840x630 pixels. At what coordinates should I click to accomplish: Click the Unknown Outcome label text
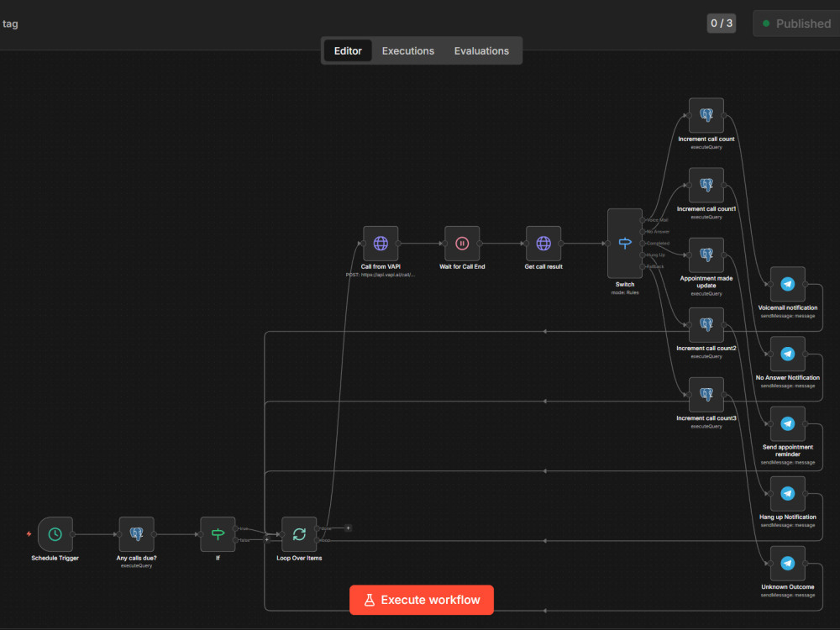click(788, 587)
